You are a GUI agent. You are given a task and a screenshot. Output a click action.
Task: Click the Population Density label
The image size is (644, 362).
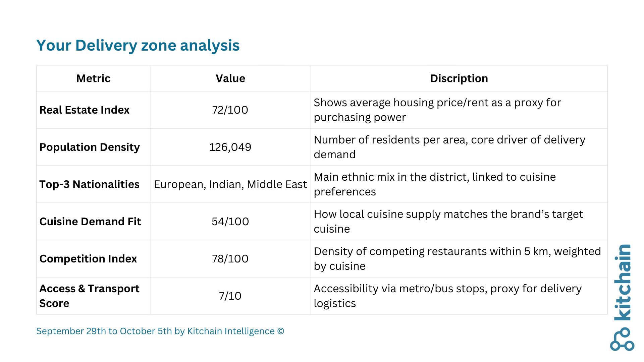[90, 147]
